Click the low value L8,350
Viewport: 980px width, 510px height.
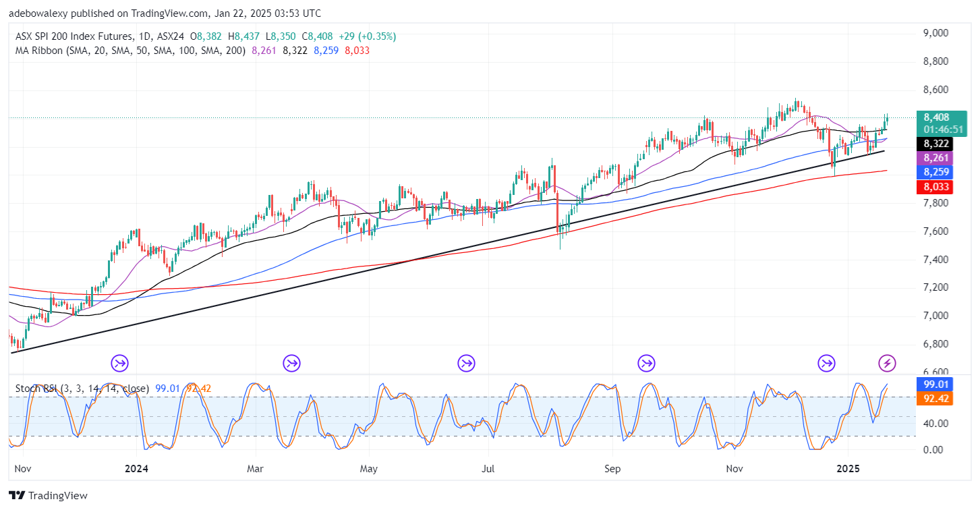(x=279, y=36)
